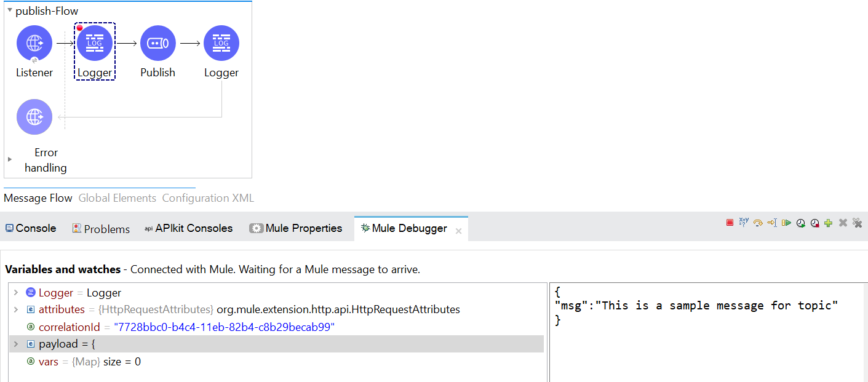Switch to the Console tab
This screenshot has width=868, height=382.
click(30, 228)
